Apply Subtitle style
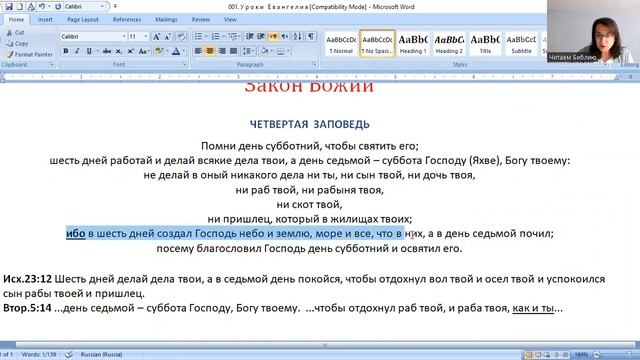Viewport: 640px width, 360px height. click(x=521, y=44)
